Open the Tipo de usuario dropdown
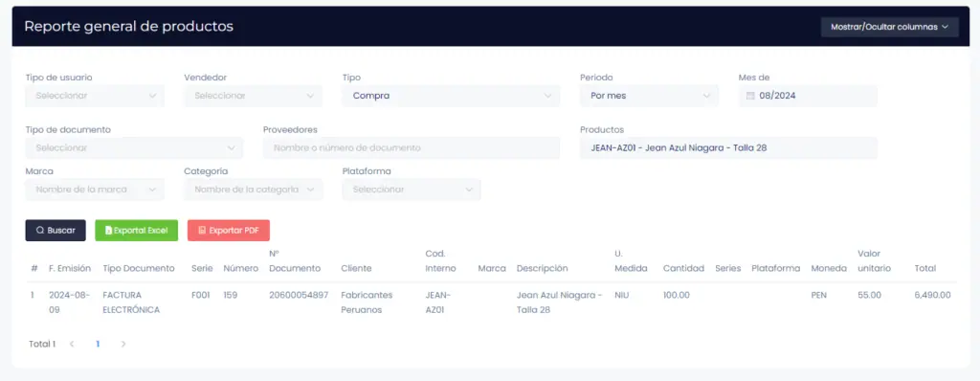980x381 pixels. pos(95,97)
